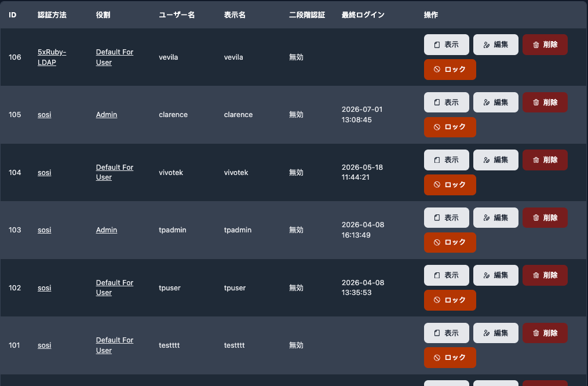The height and width of the screenshot is (386, 588).
Task: Delete user tpuser
Action: [x=545, y=275]
